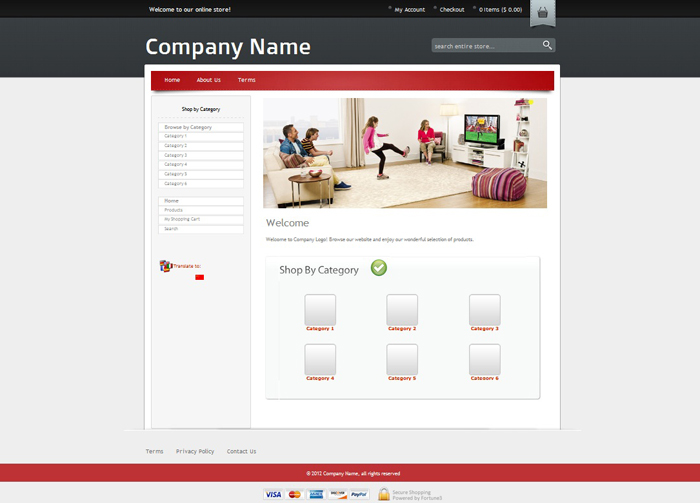Click the search magnifier icon
This screenshot has height=503, width=700.
click(x=547, y=45)
